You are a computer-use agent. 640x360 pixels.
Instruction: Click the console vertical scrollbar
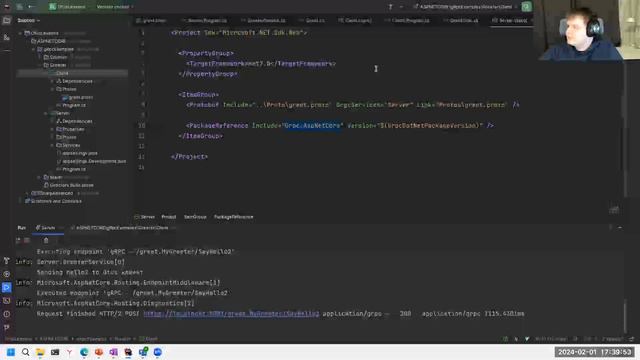(624, 316)
